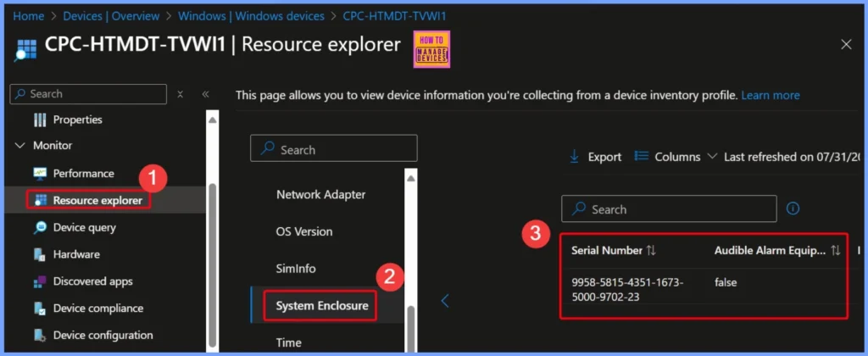This screenshot has height=356, width=868.
Task: Sort by Audible Alarm Equipment arrows
Action: point(836,251)
